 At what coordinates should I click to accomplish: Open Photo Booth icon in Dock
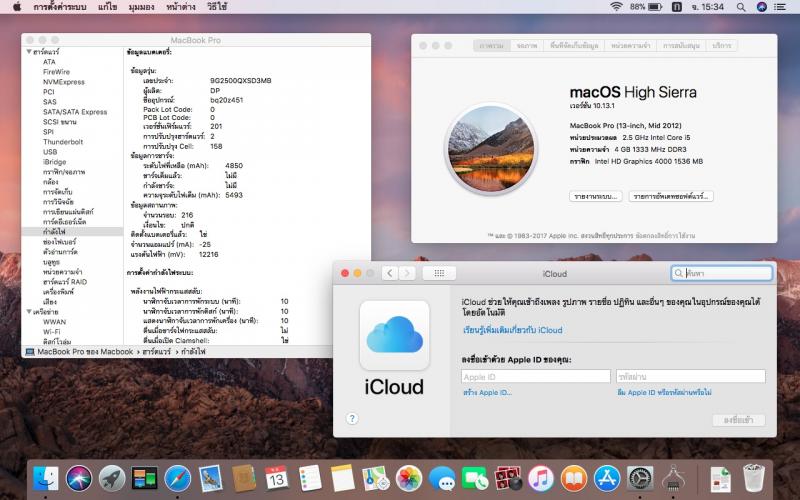coord(508,479)
